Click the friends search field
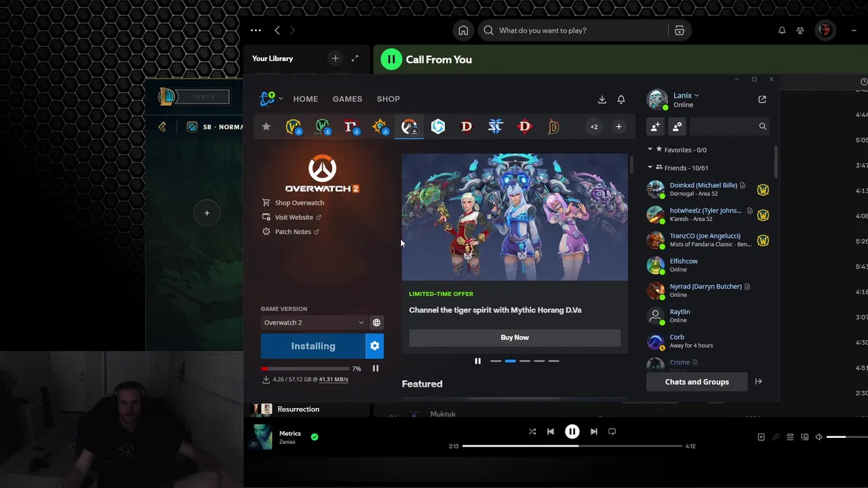Viewport: 868px width, 488px height. [730, 127]
